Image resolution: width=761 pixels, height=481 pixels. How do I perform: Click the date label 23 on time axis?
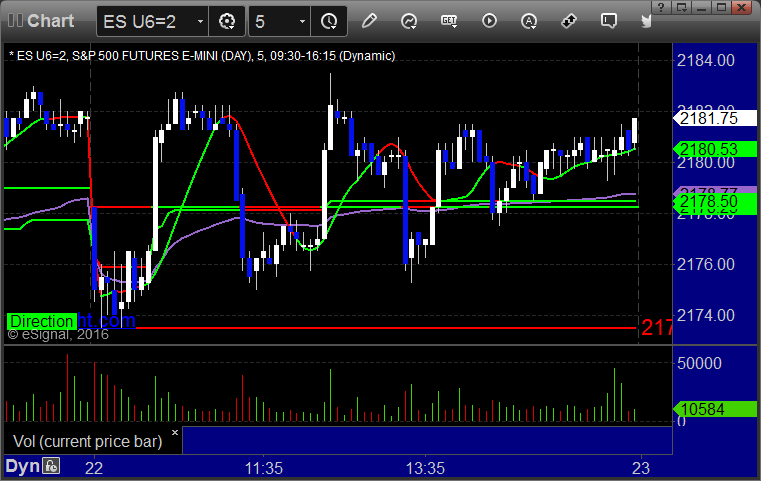(641, 468)
